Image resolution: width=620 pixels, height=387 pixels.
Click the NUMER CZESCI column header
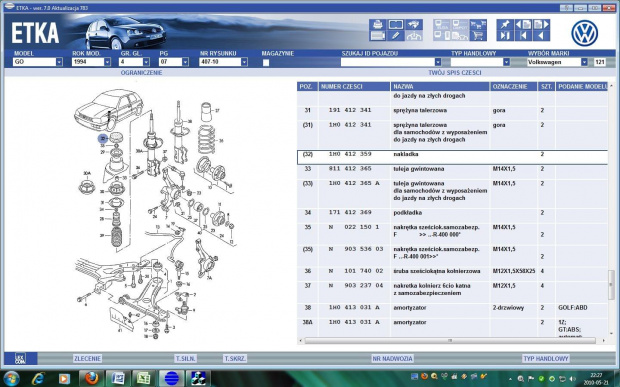point(355,87)
